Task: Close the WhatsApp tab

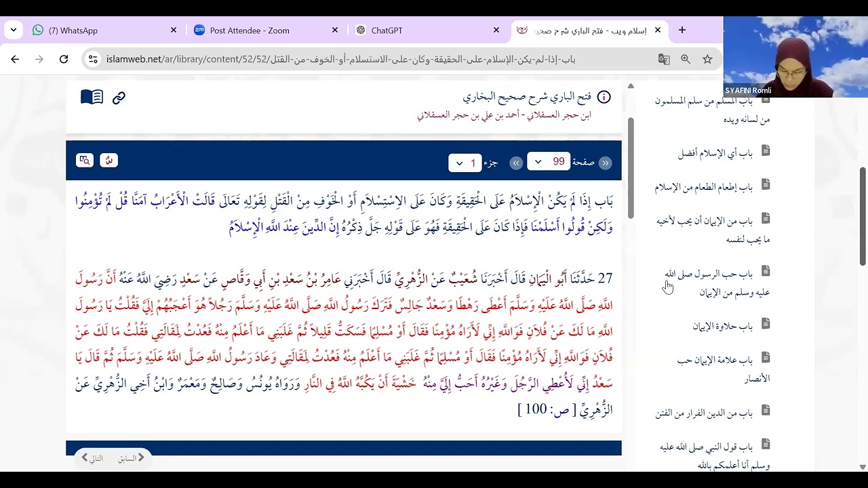Action: pyautogui.click(x=173, y=30)
